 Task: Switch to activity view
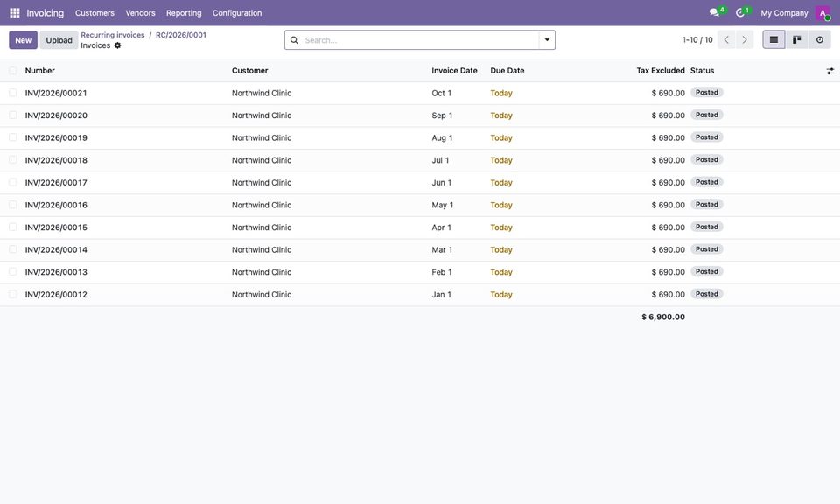coord(820,39)
